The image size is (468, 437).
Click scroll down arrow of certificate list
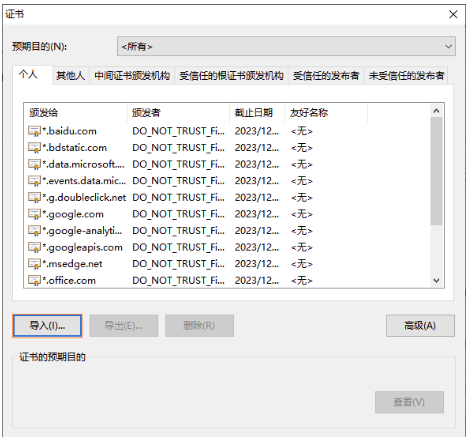pyautogui.click(x=436, y=281)
